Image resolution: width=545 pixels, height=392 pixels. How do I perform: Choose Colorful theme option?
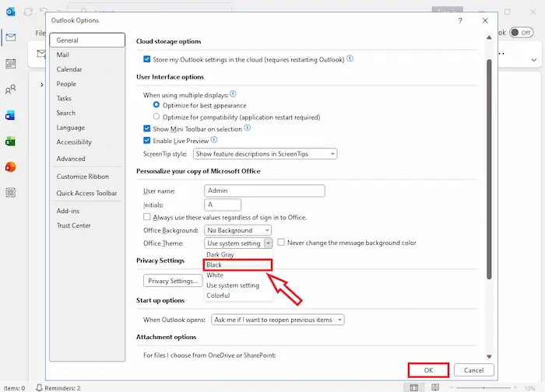[238, 296]
